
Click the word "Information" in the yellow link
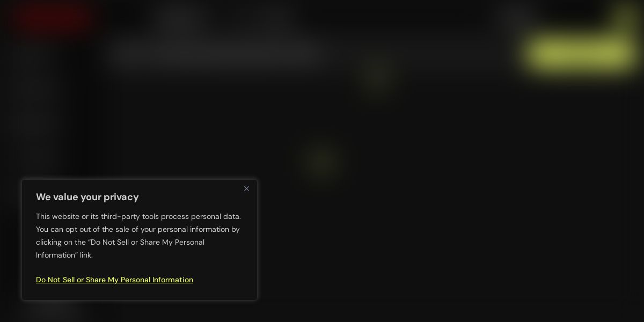(173, 280)
